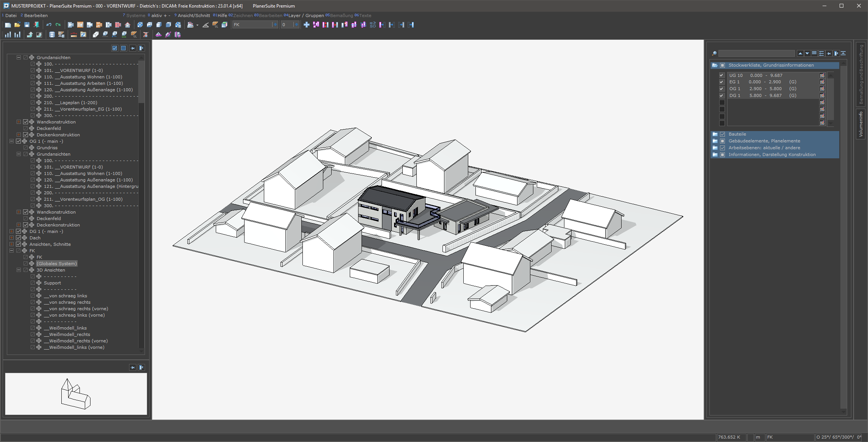The width and height of the screenshot is (868, 442).
Task: Uncheck the OG 1 storey checkbox
Action: [722, 89]
